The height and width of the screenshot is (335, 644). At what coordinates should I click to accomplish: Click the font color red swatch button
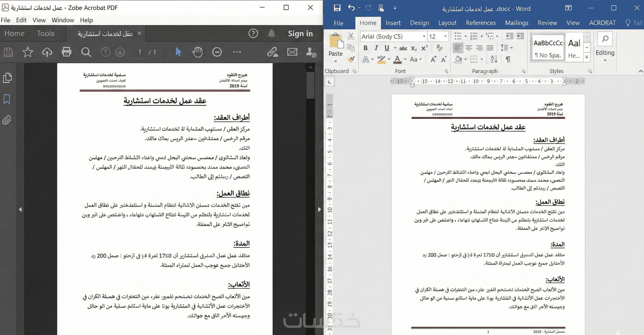tap(397, 60)
